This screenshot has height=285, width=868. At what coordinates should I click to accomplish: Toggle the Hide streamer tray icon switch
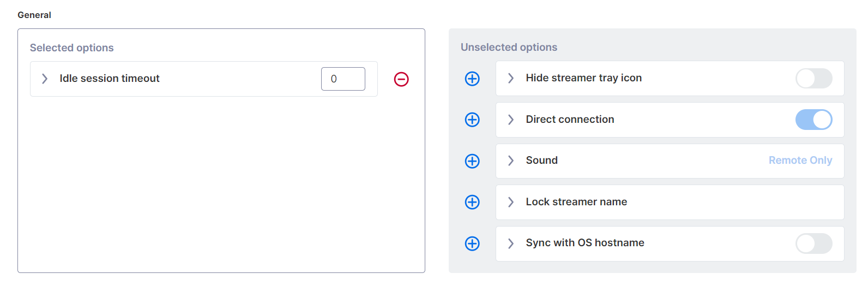[x=813, y=78]
